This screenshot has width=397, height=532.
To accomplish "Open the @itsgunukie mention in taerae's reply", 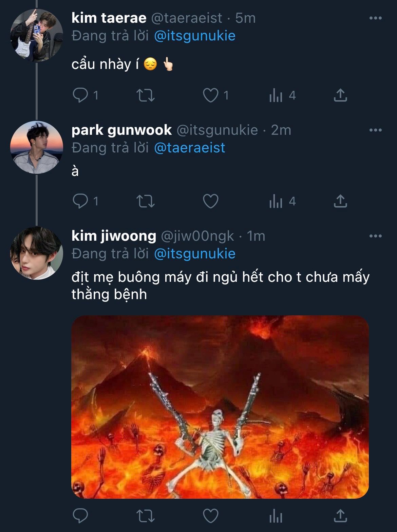I will coord(194,36).
